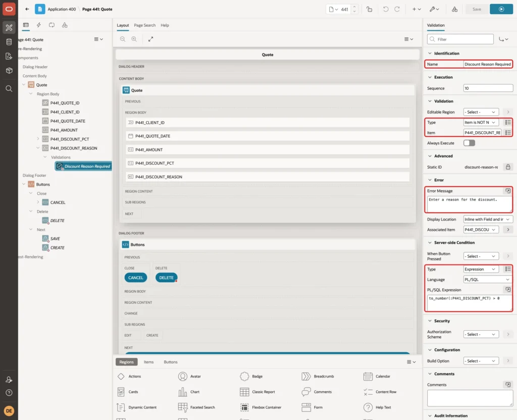Click the validation Name input field
The image size is (517, 420).
pos(487,64)
